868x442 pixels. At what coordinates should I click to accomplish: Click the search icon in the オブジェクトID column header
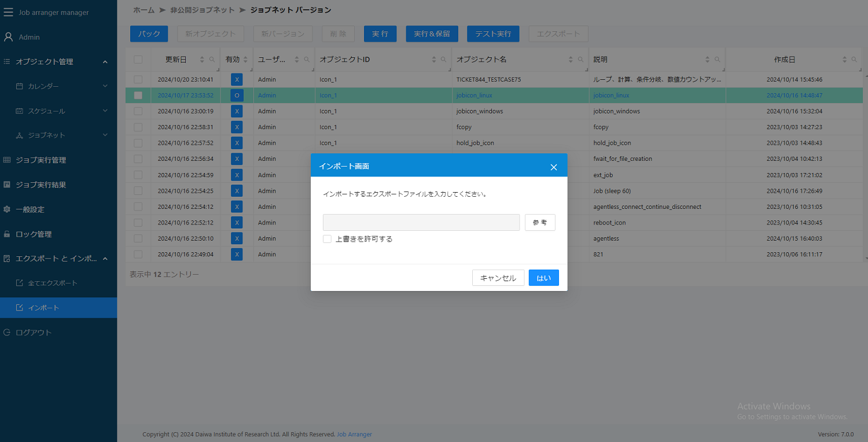(x=443, y=60)
